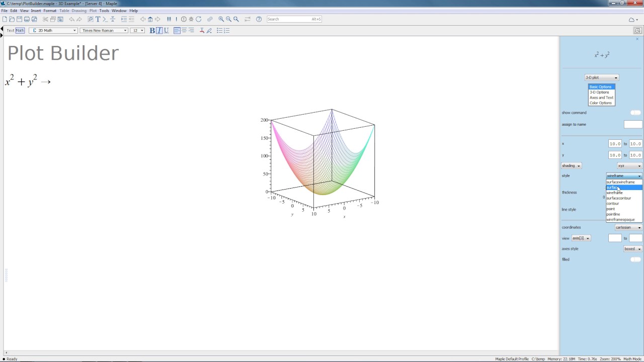Viewport: 644px width, 362px height.
Task: Click the New document icon
Action: 5,19
